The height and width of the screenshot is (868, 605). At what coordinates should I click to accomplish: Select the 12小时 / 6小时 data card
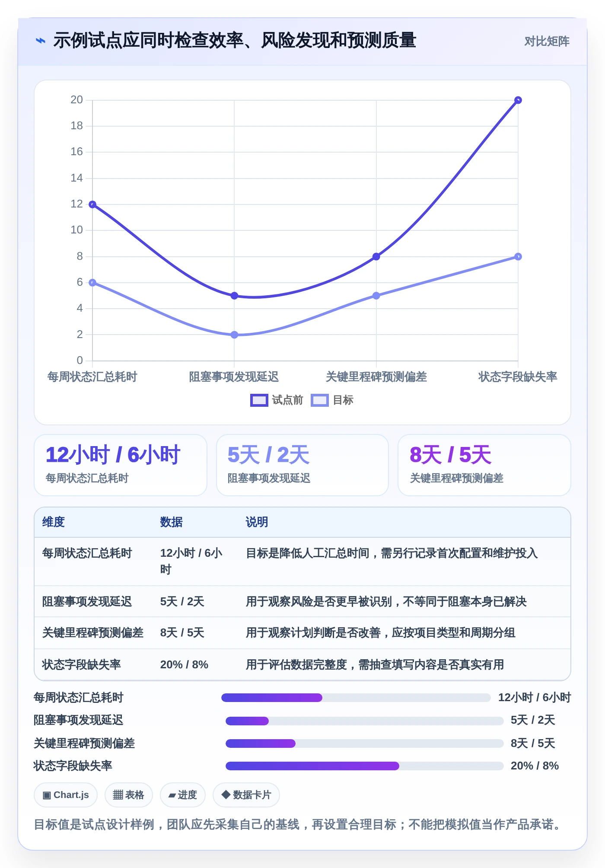coord(121,465)
